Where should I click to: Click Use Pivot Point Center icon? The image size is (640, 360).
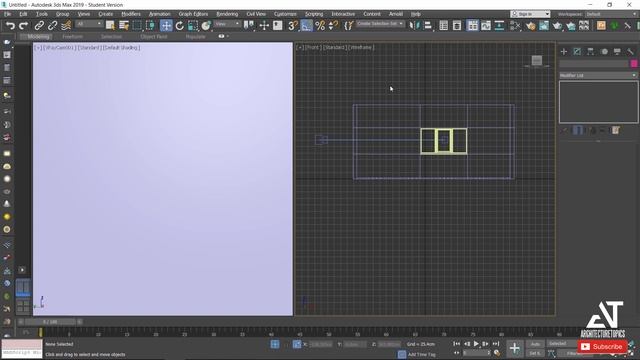click(249, 26)
